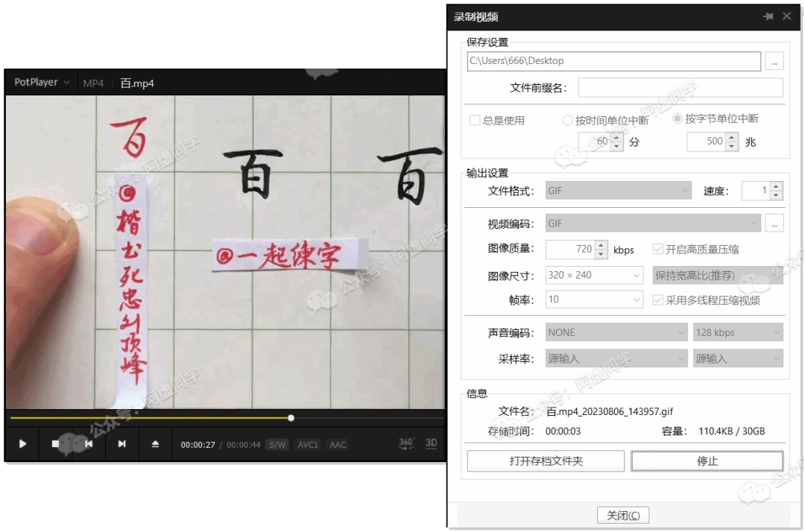Click the 关闭(C) button

pyautogui.click(x=622, y=515)
